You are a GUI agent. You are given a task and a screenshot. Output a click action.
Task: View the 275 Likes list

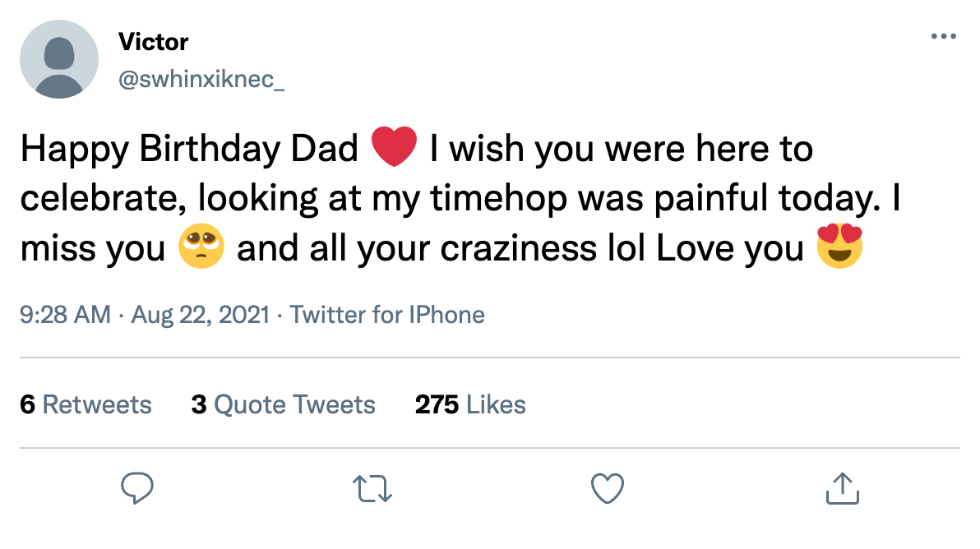pos(470,404)
